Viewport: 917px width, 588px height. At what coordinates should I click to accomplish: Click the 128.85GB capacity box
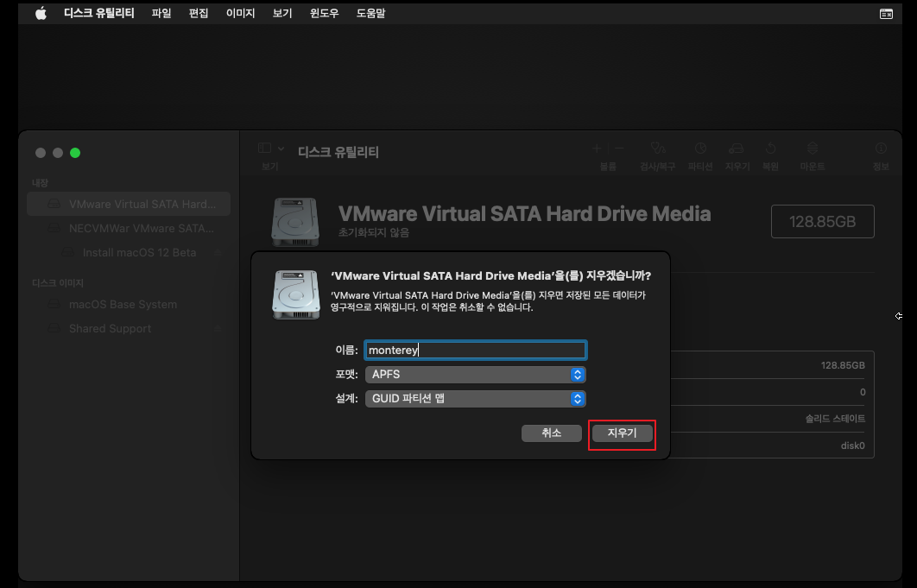[822, 222]
